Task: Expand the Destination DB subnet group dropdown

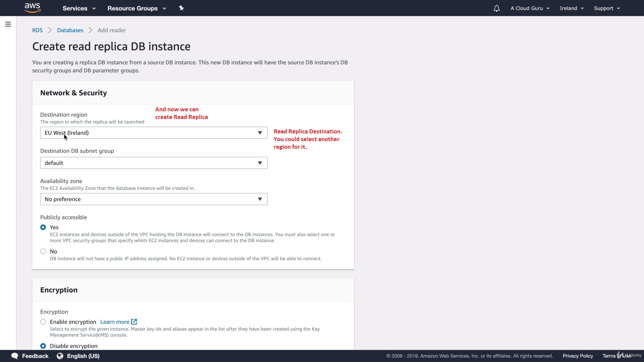Action: (154, 163)
